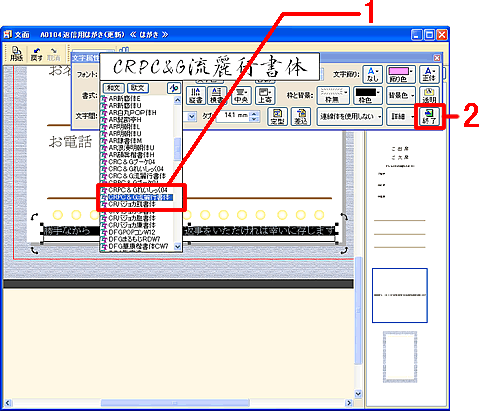Click the font preview toggle icon in list
This screenshot has width=479, height=411.
pos(174,88)
